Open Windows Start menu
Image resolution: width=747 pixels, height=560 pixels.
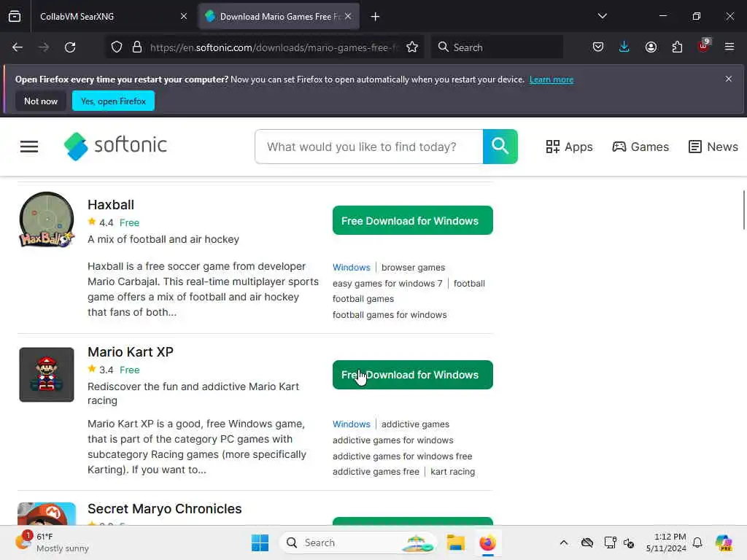[260, 542]
